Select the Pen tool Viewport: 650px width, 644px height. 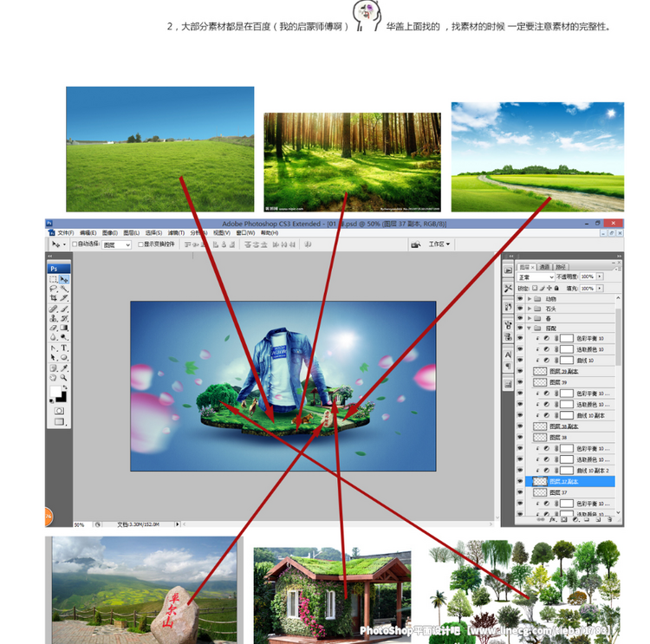tap(54, 348)
